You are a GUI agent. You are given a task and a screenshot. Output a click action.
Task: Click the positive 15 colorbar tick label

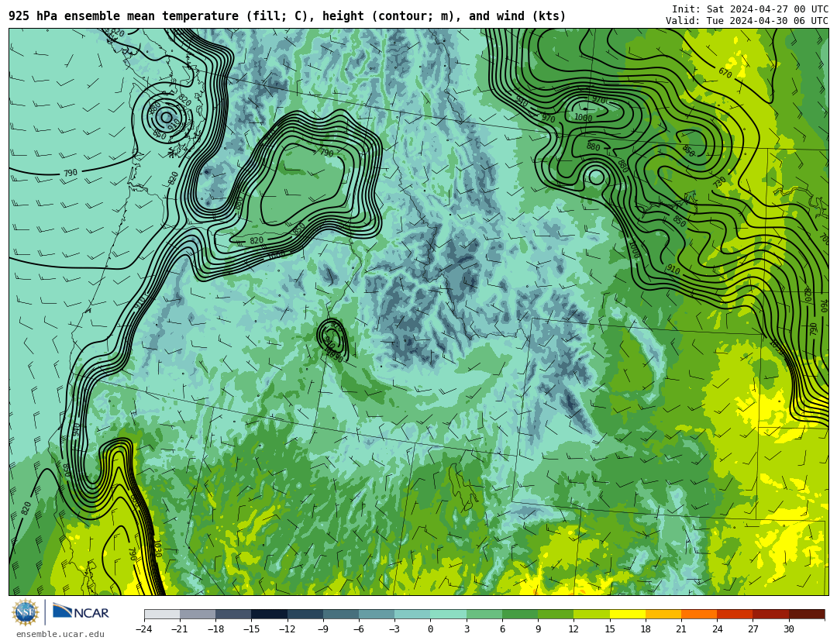610,629
